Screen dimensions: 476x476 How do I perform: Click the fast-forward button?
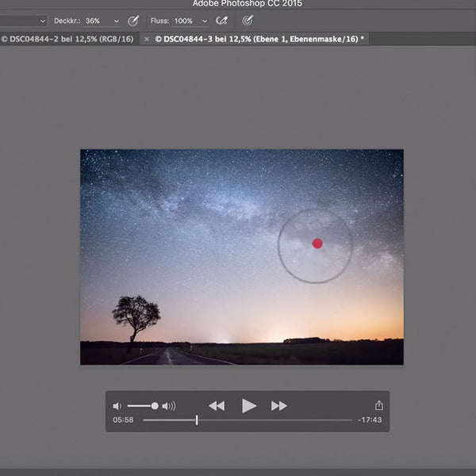pos(279,405)
